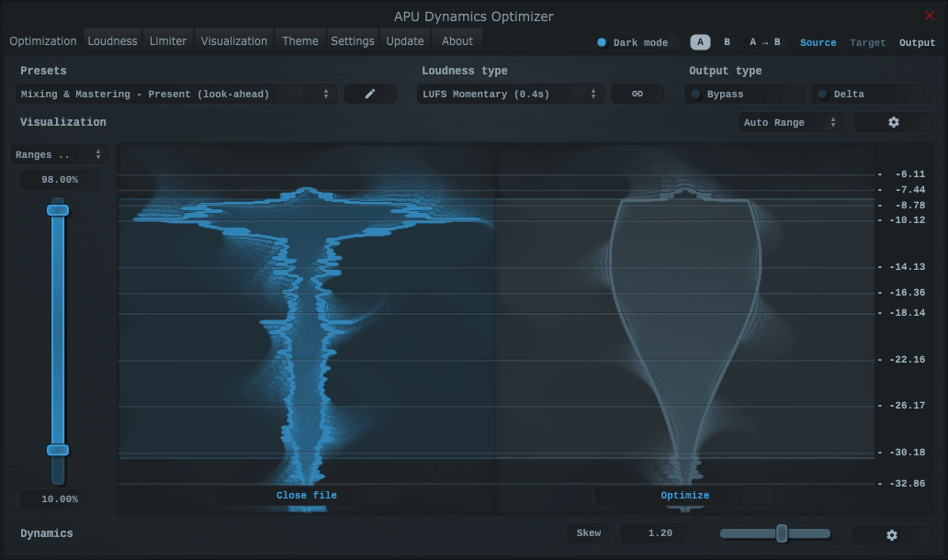Switch to the Optimization tab
948x560 pixels.
[x=43, y=41]
